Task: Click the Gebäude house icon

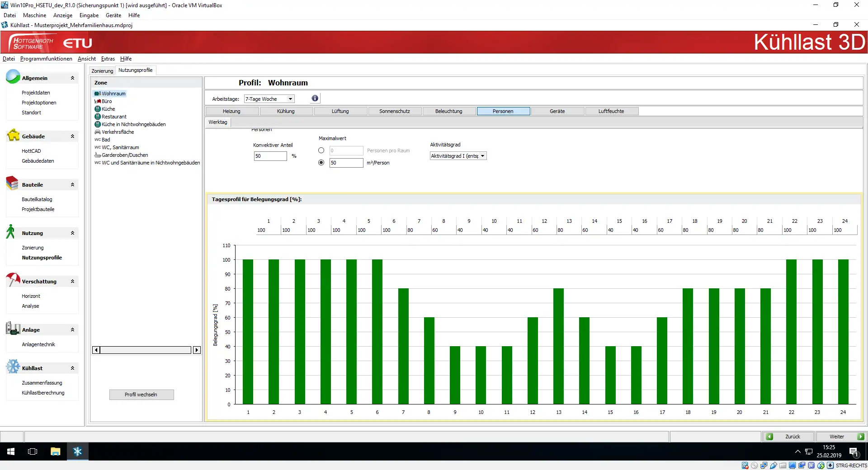Action: (x=13, y=135)
